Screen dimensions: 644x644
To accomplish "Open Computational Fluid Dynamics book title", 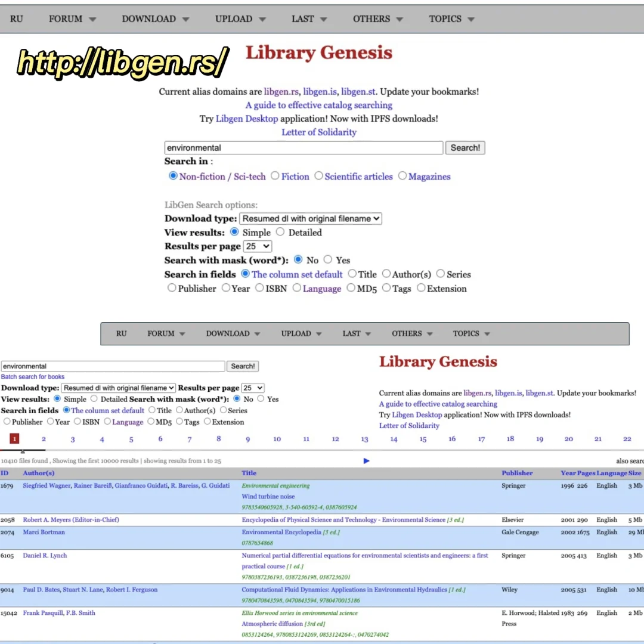I will [x=344, y=589].
